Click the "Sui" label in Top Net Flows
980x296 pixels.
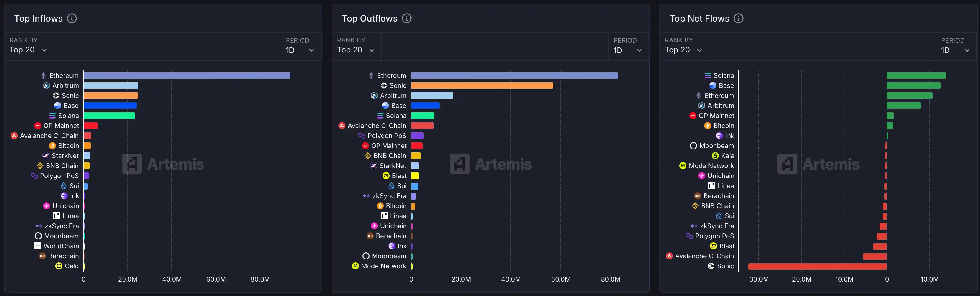(x=729, y=216)
